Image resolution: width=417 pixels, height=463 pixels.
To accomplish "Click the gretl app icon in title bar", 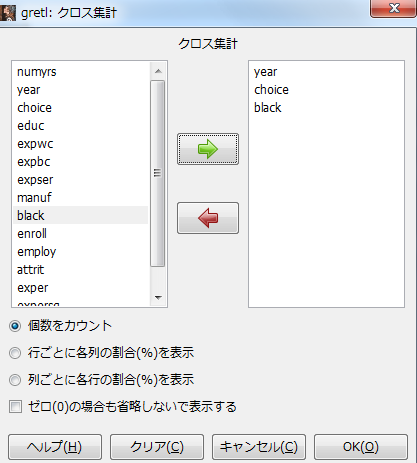I will tap(8, 13).
